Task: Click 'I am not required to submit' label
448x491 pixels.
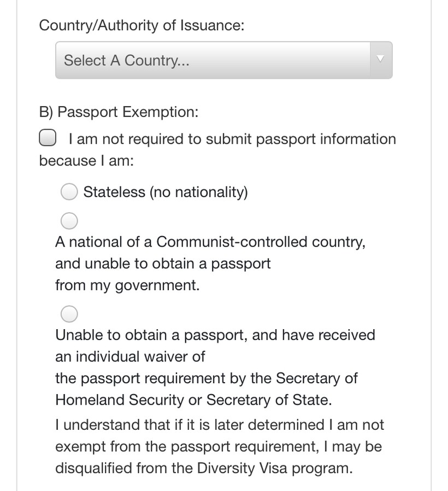Action: pyautogui.click(x=232, y=139)
